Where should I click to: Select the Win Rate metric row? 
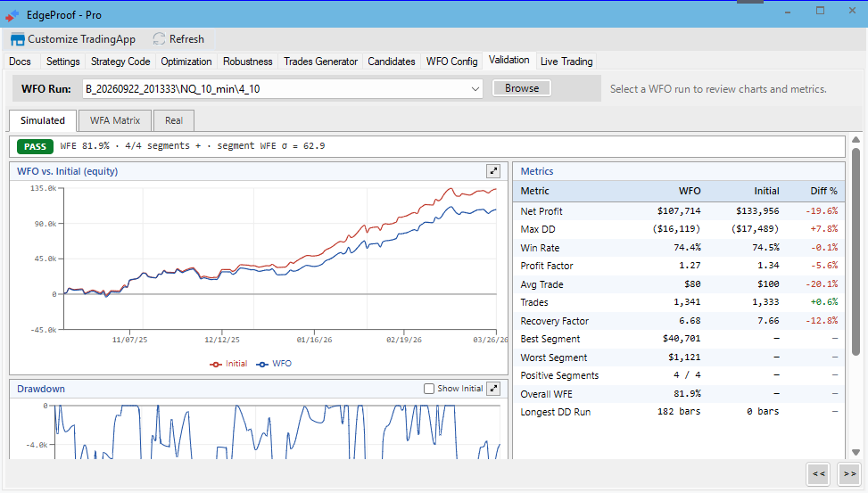pyautogui.click(x=679, y=247)
